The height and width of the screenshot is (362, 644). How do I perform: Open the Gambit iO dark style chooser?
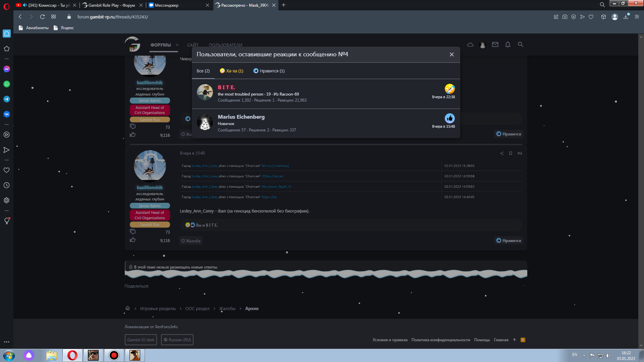141,340
